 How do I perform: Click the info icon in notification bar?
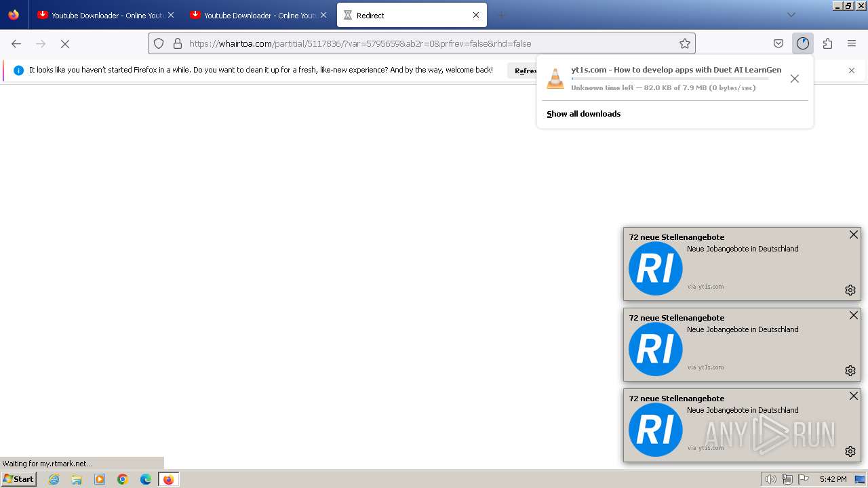pyautogui.click(x=18, y=70)
